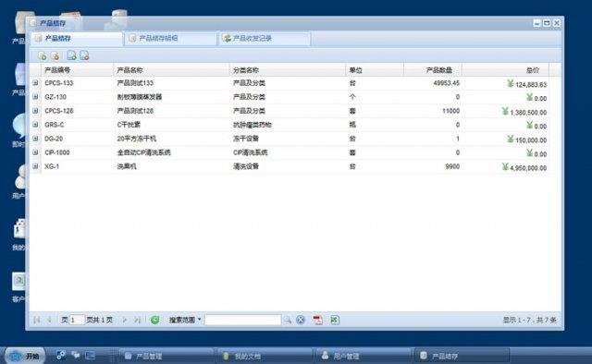592x364 pixels.
Task: Refresh the grid with the green icon
Action: coord(154,320)
